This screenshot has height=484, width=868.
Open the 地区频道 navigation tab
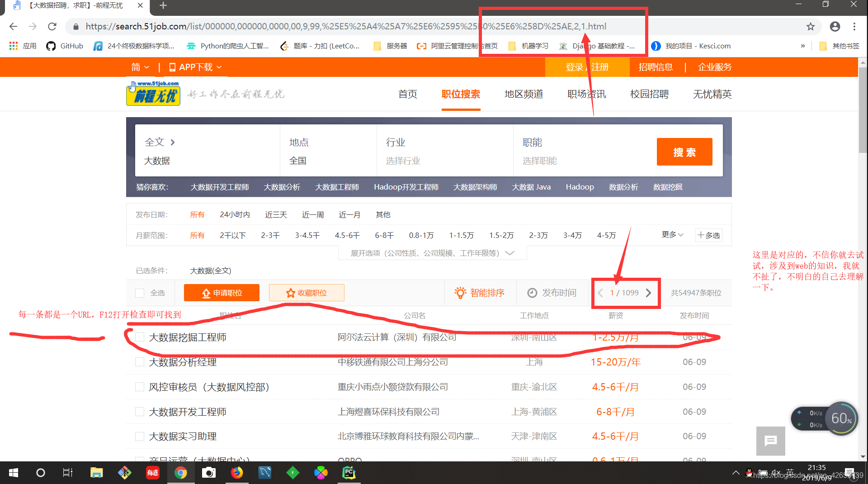pos(524,94)
